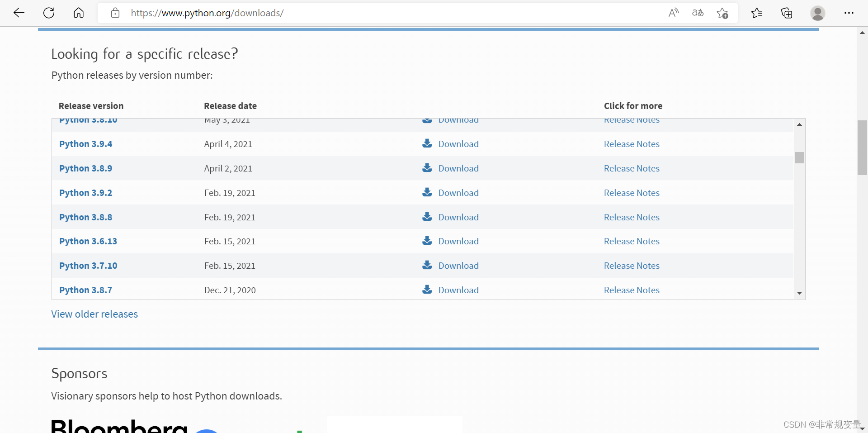Screen dimensions: 868x433
Task: Click the download icon for Python 3.6.13
Action: (427, 241)
